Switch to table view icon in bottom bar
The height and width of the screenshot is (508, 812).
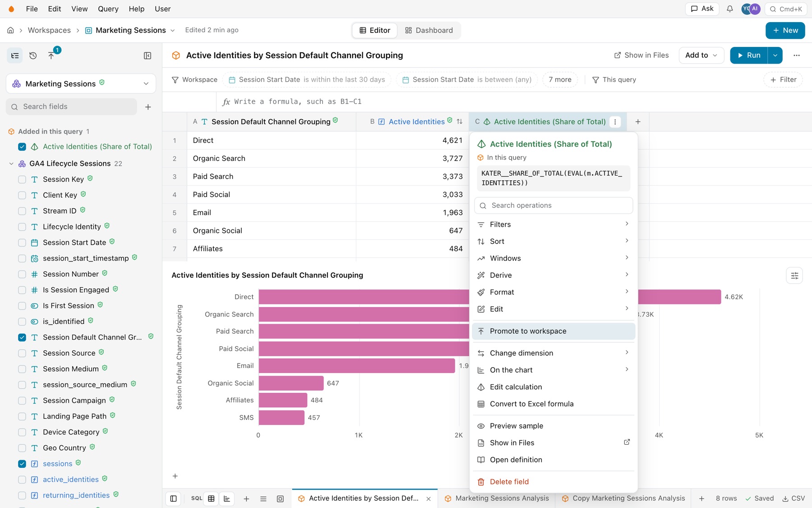211,499
